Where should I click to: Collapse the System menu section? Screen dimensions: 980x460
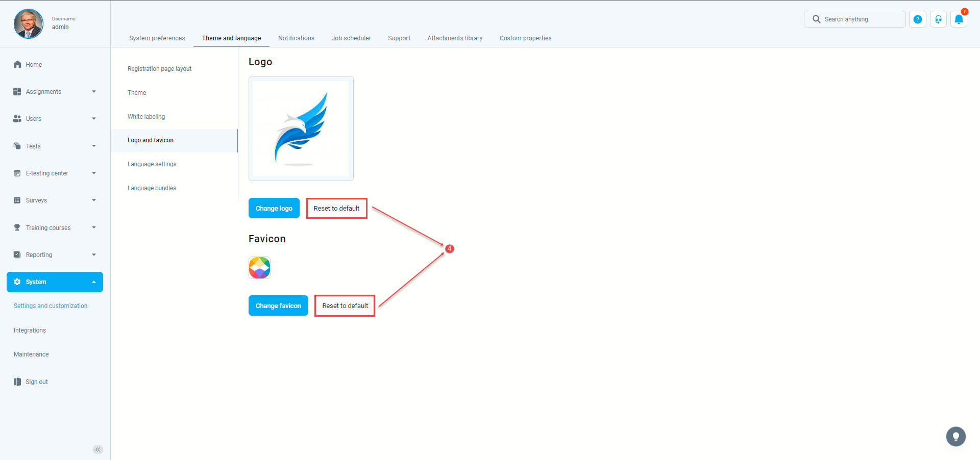click(x=94, y=282)
